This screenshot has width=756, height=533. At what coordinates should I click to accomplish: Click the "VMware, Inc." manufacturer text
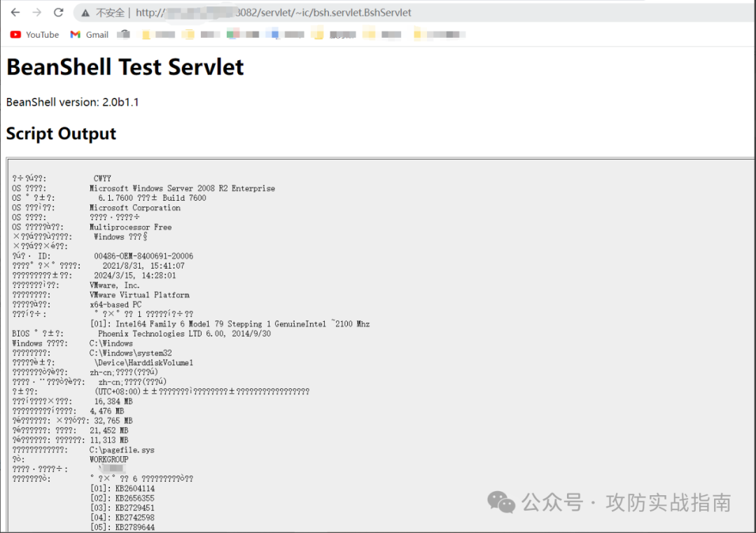[115, 285]
